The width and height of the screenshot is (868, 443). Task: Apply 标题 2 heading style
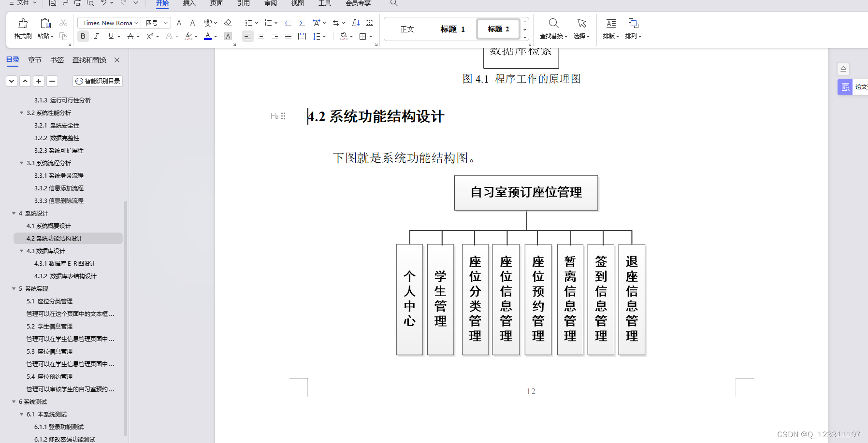tap(498, 29)
